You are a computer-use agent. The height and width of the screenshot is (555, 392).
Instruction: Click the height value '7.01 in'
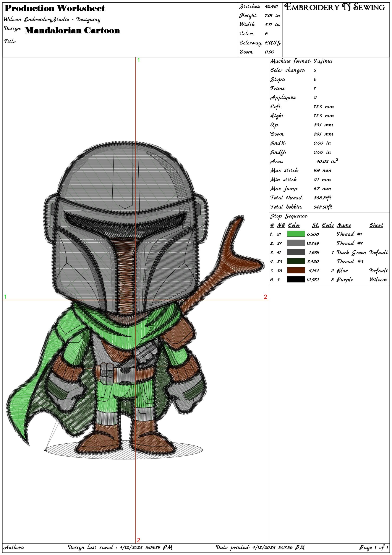272,15
